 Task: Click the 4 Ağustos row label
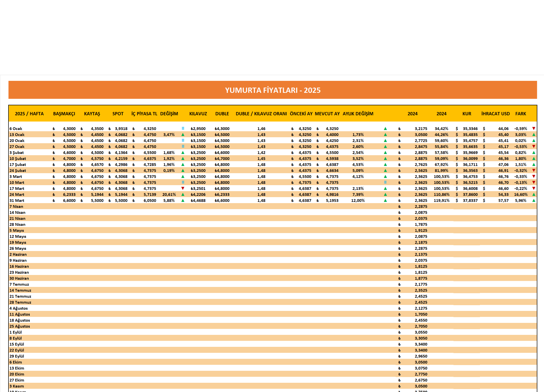click(x=19, y=308)
